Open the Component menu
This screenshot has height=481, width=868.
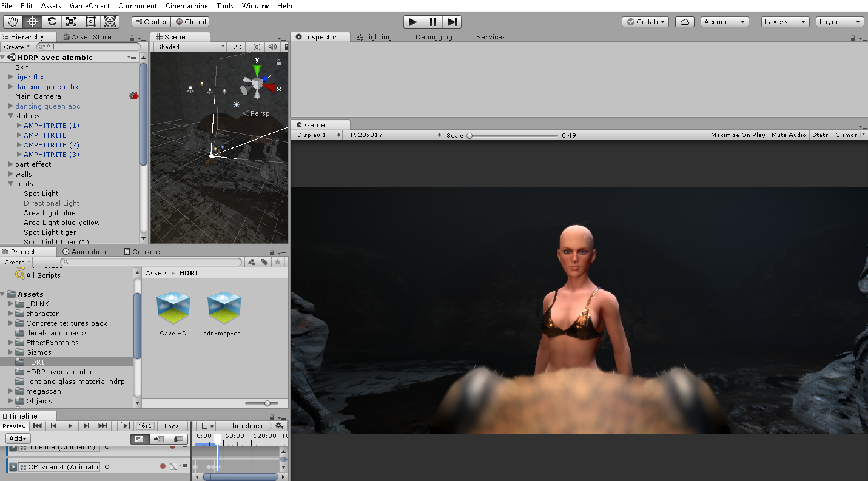138,6
